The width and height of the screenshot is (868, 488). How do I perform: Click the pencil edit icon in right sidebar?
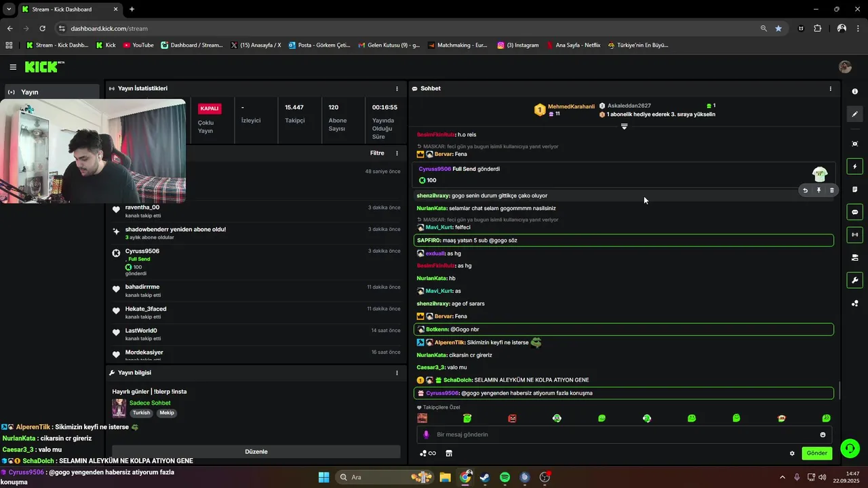coord(854,114)
